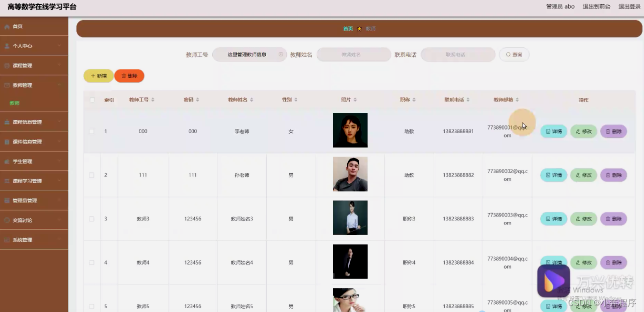
Task: Expand 课程管理 menu chevron
Action: [x=59, y=65]
